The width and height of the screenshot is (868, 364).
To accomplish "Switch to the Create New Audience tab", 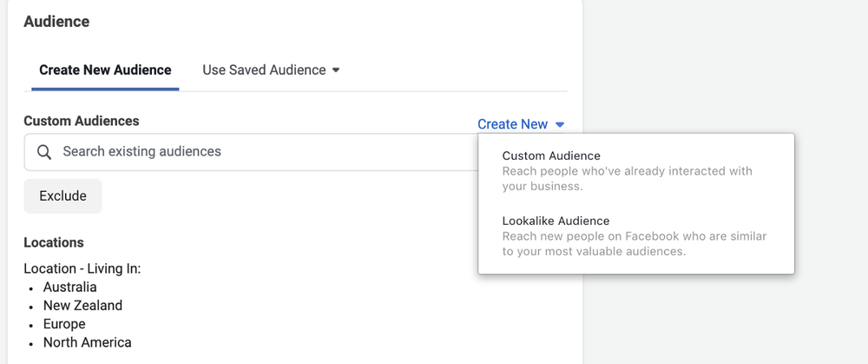I will click(105, 70).
